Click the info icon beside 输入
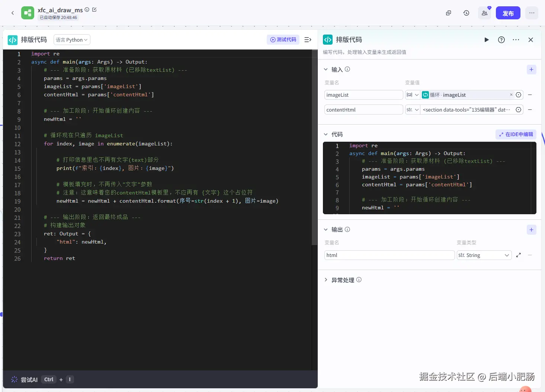545x392 pixels. (x=347, y=69)
